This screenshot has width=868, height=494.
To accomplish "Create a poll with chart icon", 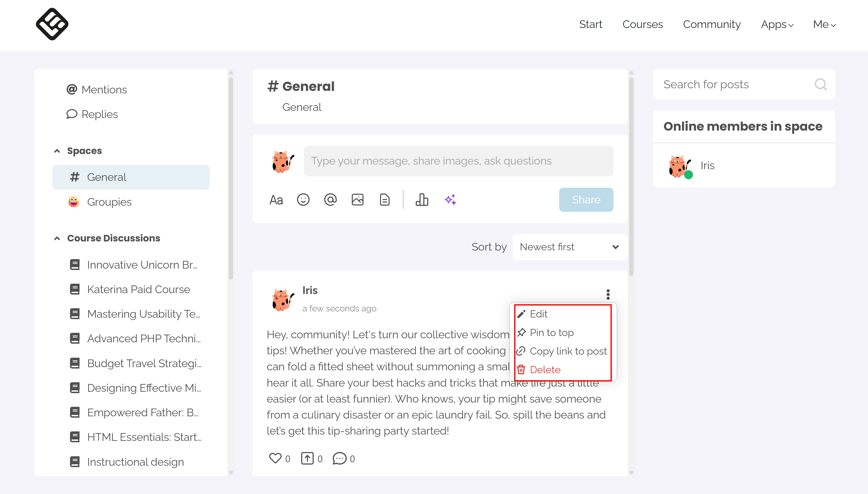I will [422, 200].
